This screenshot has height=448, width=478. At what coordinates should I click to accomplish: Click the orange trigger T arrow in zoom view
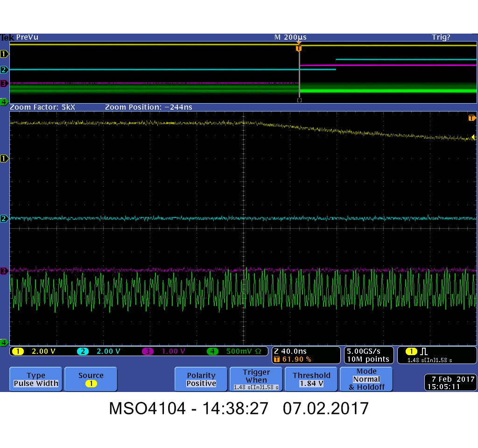point(472,118)
